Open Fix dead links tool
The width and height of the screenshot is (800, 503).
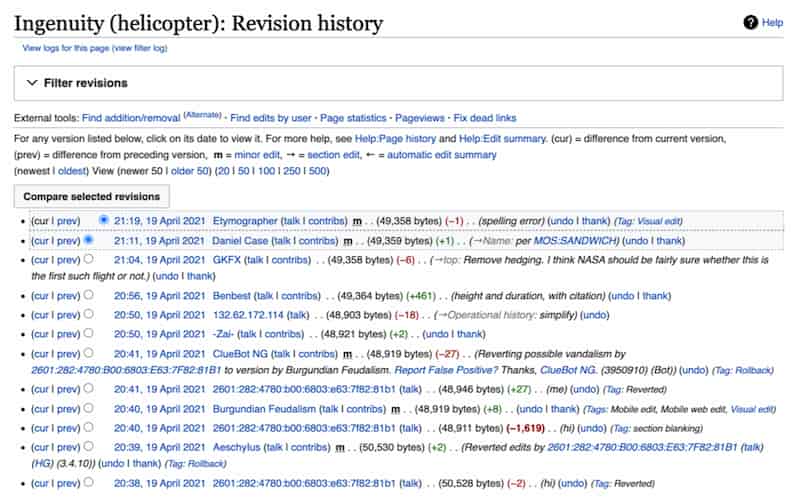485,118
